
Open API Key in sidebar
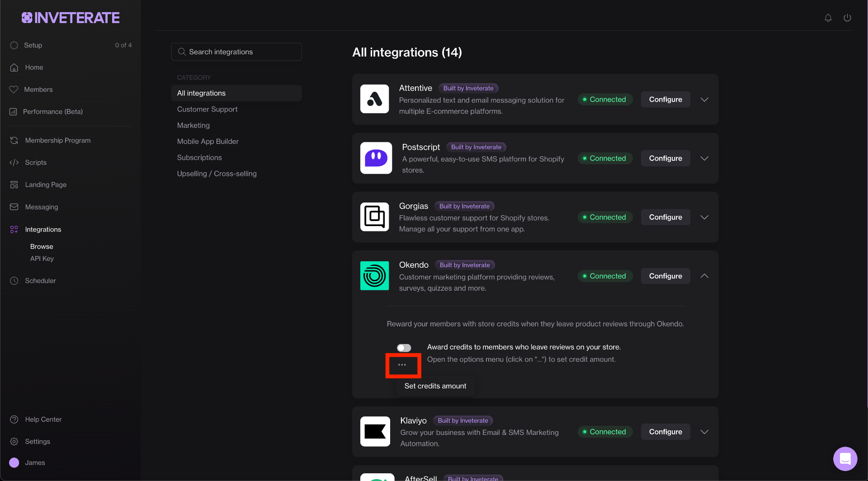pyautogui.click(x=42, y=259)
